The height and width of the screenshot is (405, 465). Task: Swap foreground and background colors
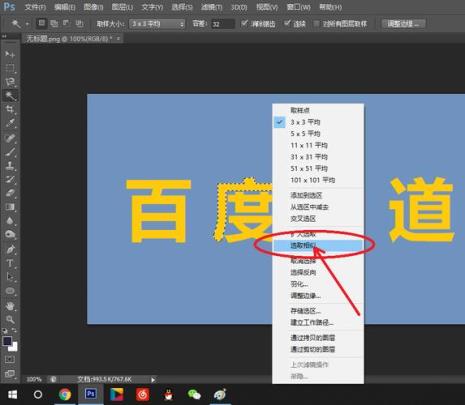[x=14, y=331]
